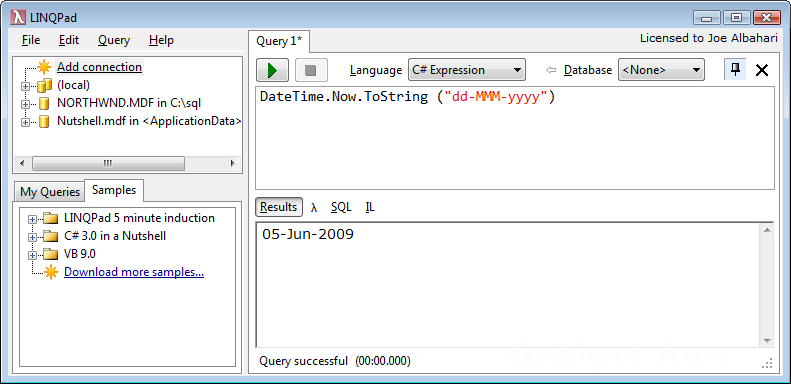791x384 pixels.
Task: Click the left arrow icon before Database
Action: 551,70
